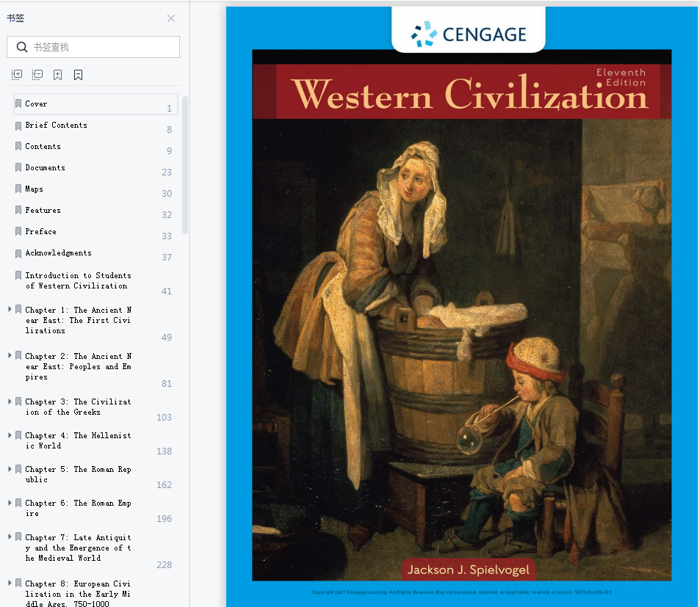Click the magnifier search icon

(22, 47)
